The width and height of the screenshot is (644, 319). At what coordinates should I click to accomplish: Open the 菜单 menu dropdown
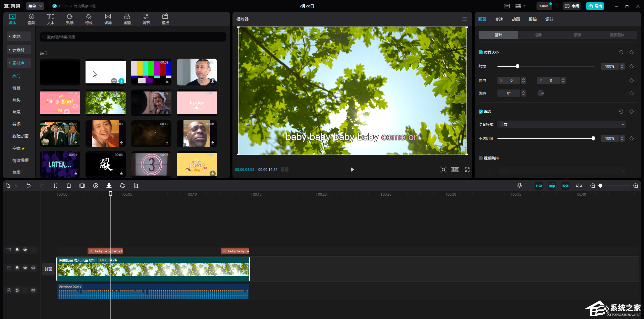[35, 6]
